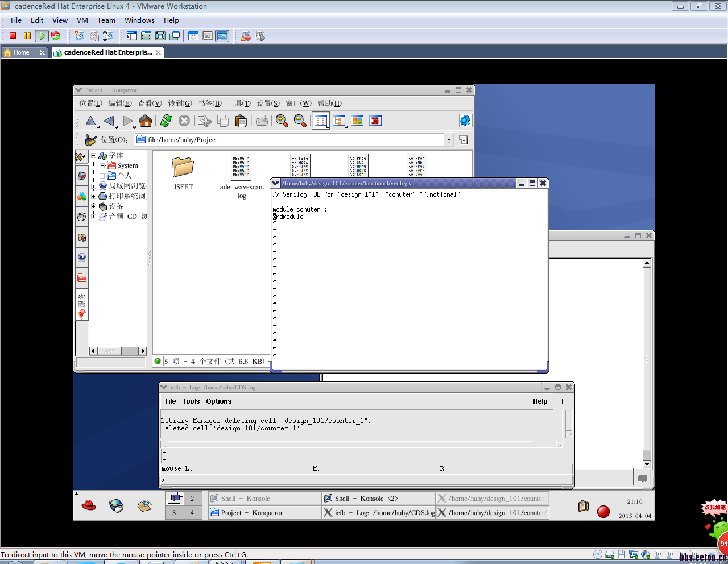Click the yellow suspend VM icon

[x=27, y=36]
